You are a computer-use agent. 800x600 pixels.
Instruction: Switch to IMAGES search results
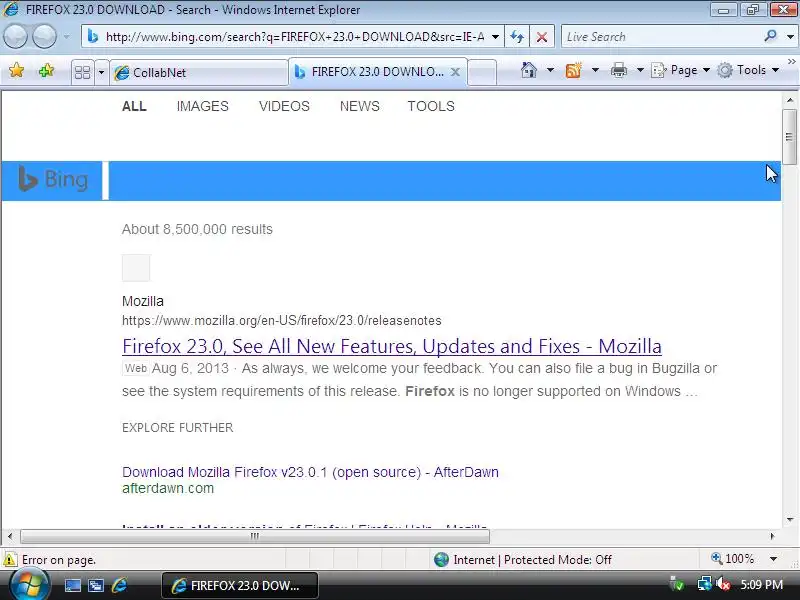pos(203,106)
